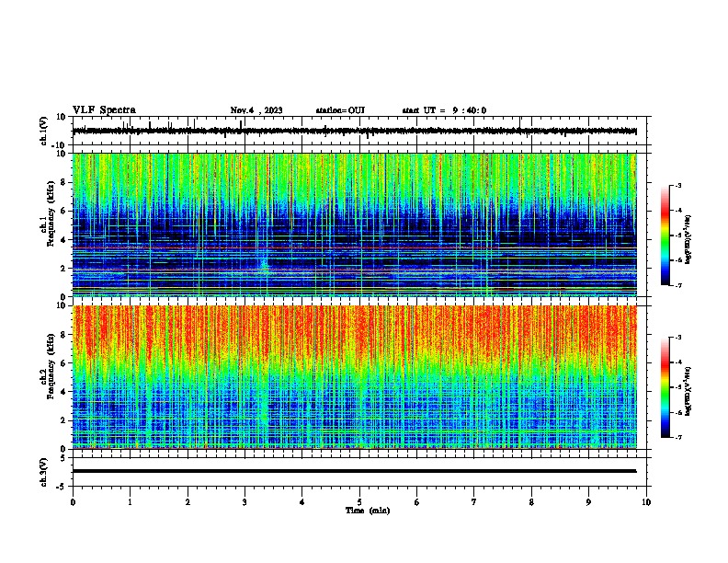728x563 pixels.
Task: Click the ch.2 spectrogram color scale bar
Action: pyautogui.click(x=665, y=387)
